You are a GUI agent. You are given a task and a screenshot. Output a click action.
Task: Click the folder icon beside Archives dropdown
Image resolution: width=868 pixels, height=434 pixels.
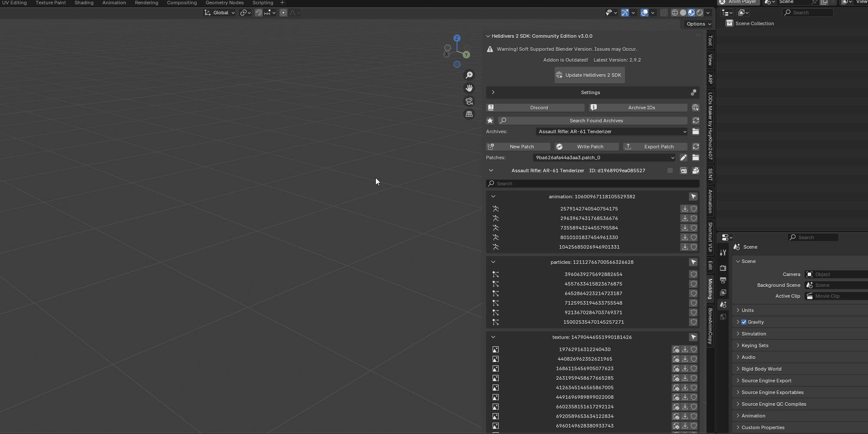tap(695, 132)
